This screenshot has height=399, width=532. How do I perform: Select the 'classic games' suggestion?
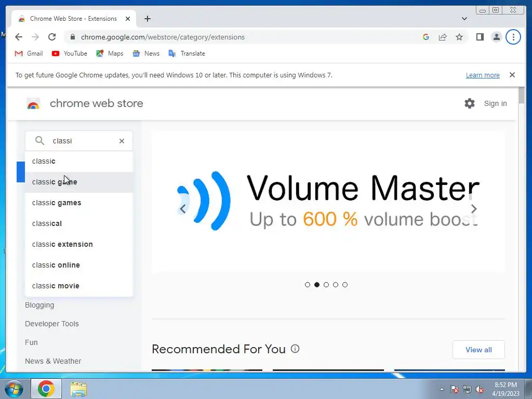(79, 203)
